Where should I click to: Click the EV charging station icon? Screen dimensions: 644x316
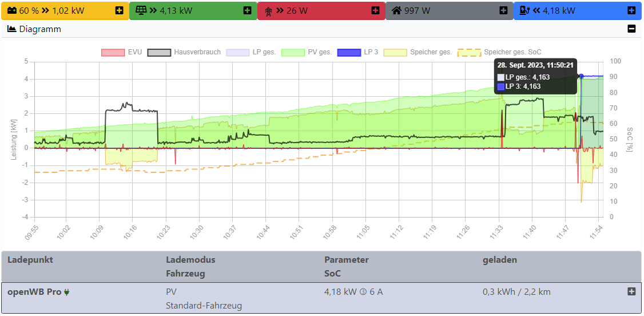525,11
